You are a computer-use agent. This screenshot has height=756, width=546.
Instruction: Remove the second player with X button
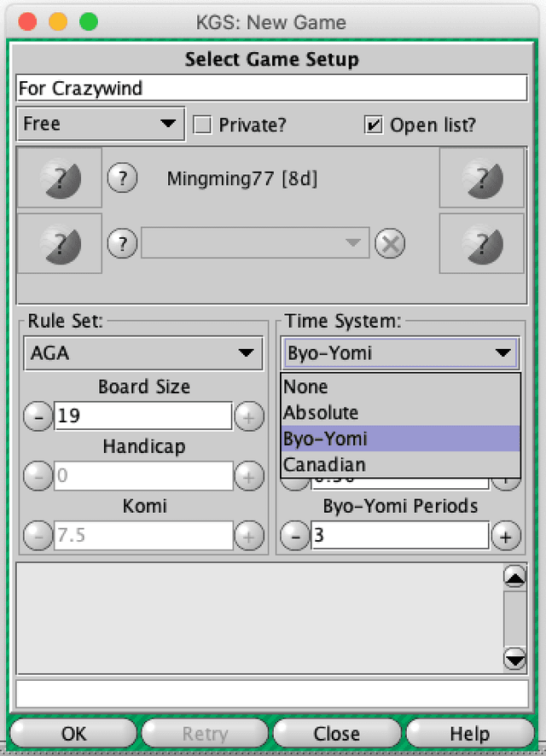coord(390,243)
